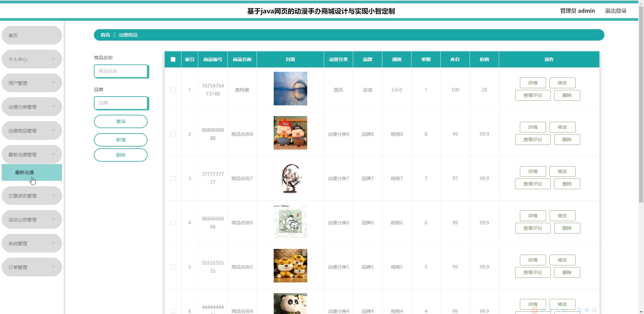Expand the 订单管理 menu chevron
This screenshot has height=314, width=644.
pyautogui.click(x=53, y=267)
